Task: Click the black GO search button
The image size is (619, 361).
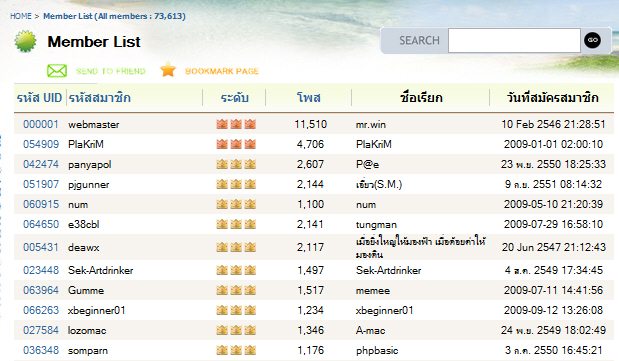Action: click(592, 40)
